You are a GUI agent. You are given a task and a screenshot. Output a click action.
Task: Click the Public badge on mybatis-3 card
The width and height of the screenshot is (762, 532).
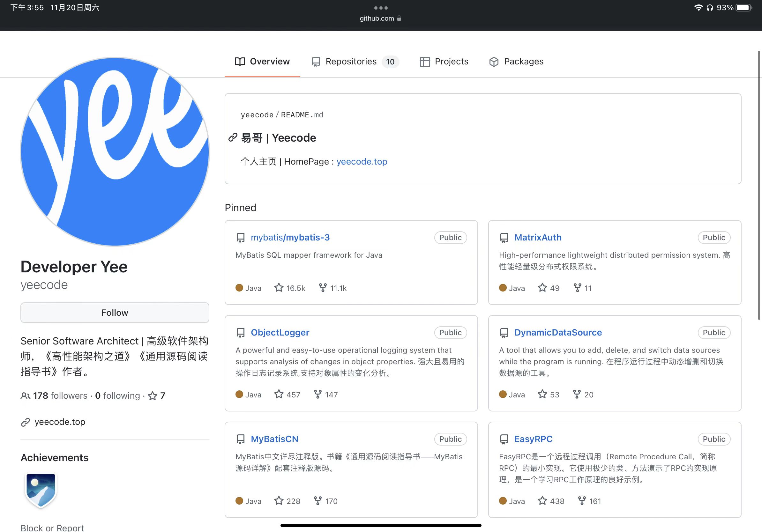[x=450, y=238]
